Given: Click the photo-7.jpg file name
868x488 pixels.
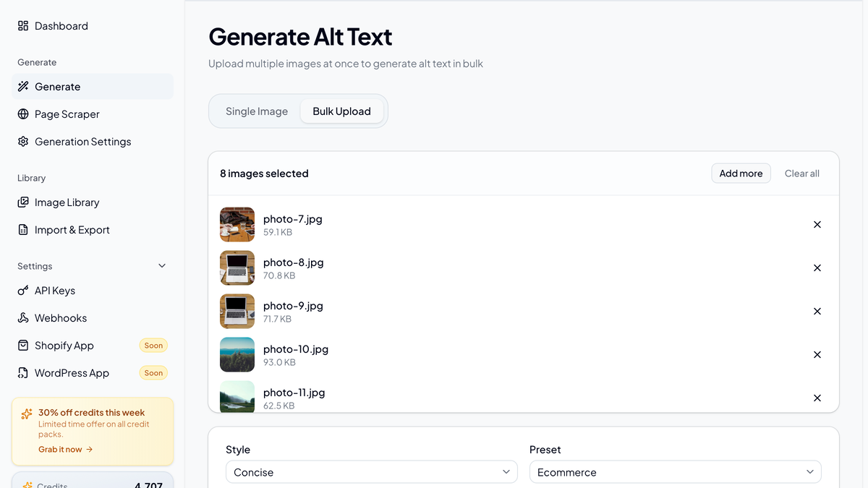Looking at the screenshot, I should (293, 219).
